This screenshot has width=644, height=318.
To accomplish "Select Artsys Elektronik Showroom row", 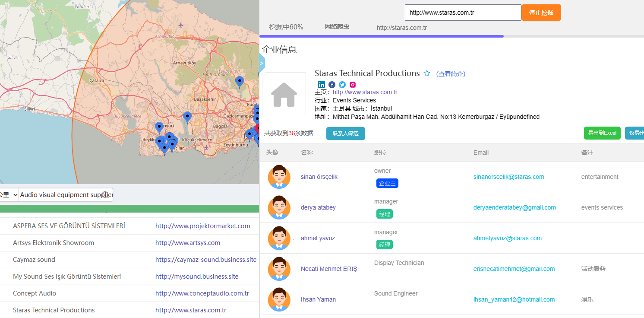I will tap(129, 243).
